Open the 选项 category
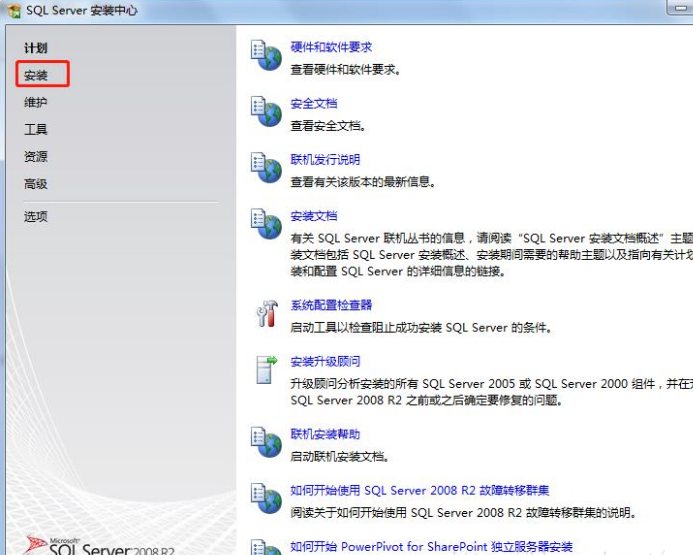 (x=36, y=217)
